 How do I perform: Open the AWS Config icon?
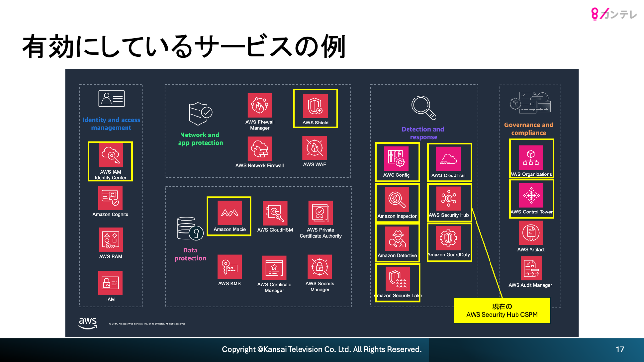pos(396,158)
